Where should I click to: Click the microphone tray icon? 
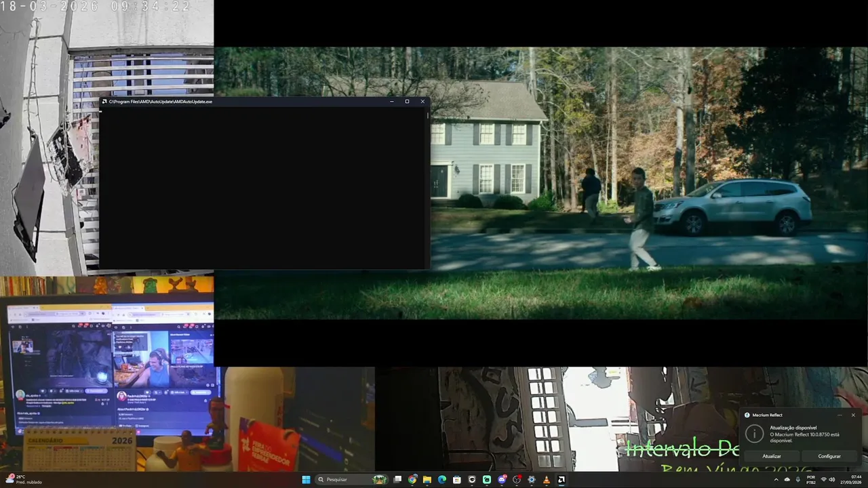(798, 479)
